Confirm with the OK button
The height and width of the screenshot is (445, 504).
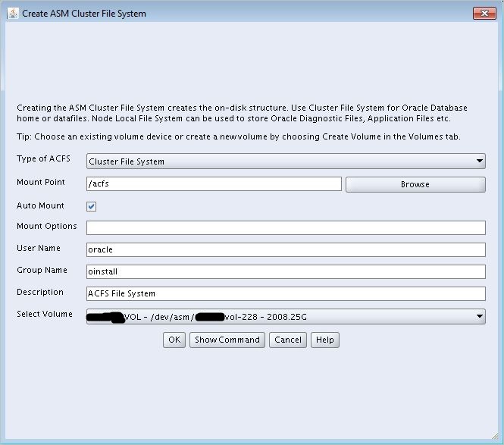tap(174, 340)
